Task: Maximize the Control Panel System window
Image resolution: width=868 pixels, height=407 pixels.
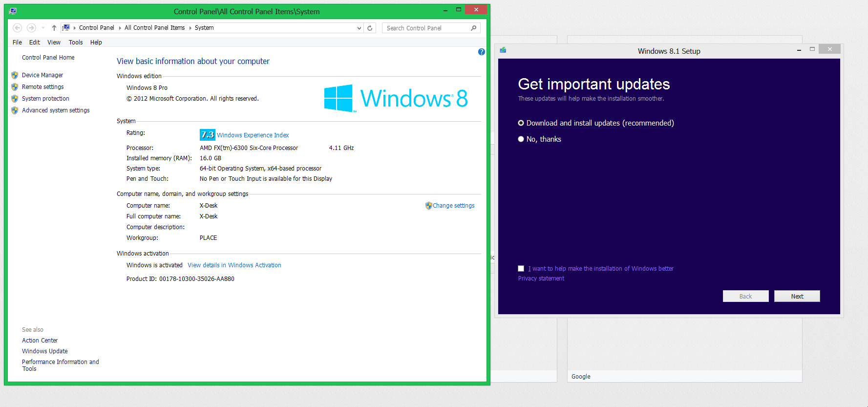Action: point(459,10)
